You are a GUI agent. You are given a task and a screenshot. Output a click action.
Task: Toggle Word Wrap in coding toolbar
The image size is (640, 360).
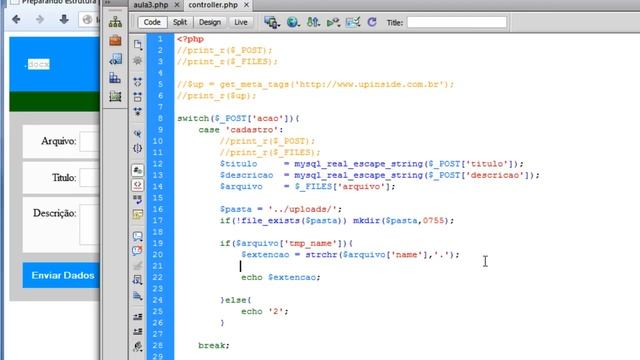(138, 200)
